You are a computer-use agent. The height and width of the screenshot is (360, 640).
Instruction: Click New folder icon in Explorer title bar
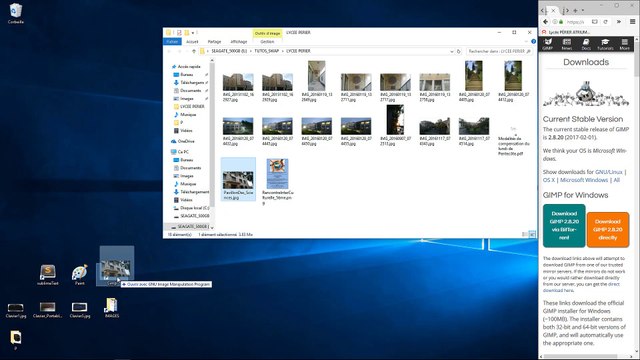point(187,33)
